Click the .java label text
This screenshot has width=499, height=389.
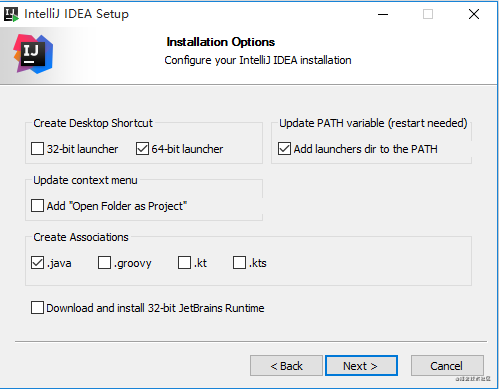[x=59, y=263]
